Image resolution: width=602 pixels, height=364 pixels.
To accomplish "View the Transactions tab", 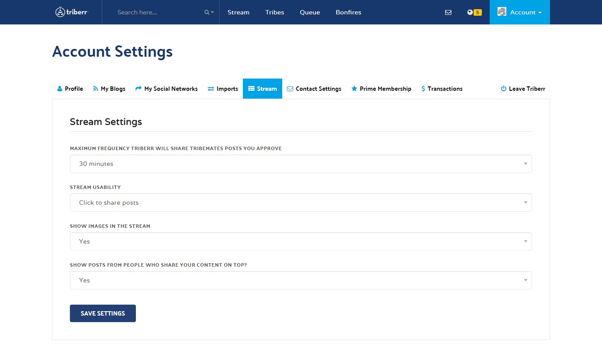I will (442, 89).
